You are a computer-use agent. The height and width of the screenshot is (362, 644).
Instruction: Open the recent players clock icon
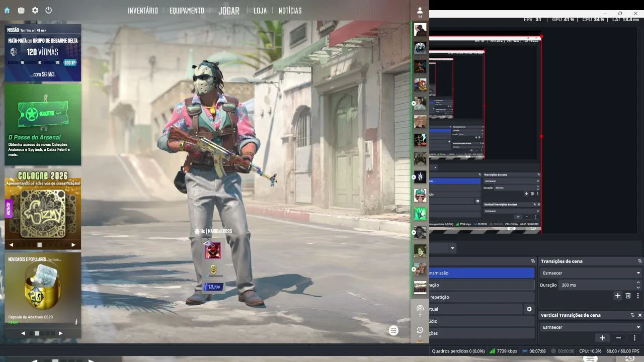point(420,330)
